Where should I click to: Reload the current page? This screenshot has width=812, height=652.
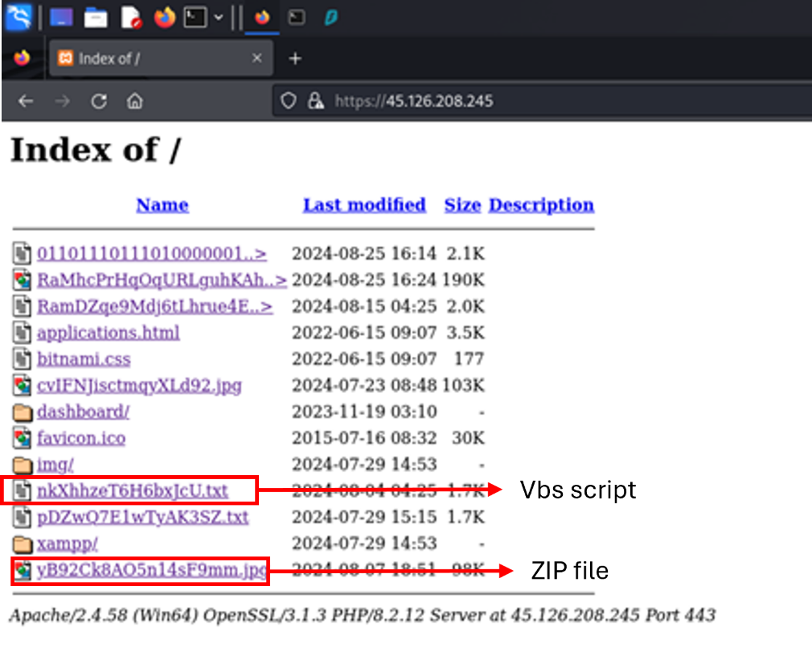(99, 101)
